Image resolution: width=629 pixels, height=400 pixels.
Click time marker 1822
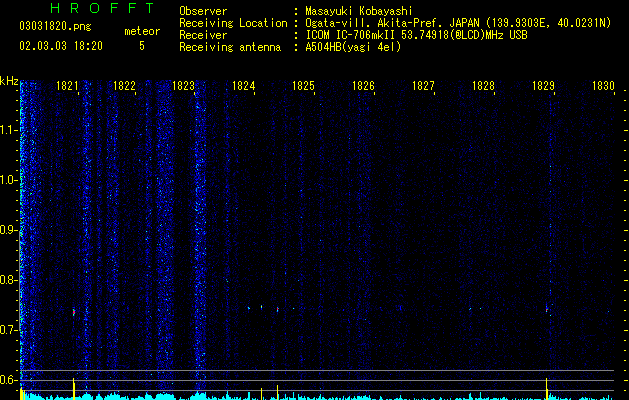tap(124, 86)
